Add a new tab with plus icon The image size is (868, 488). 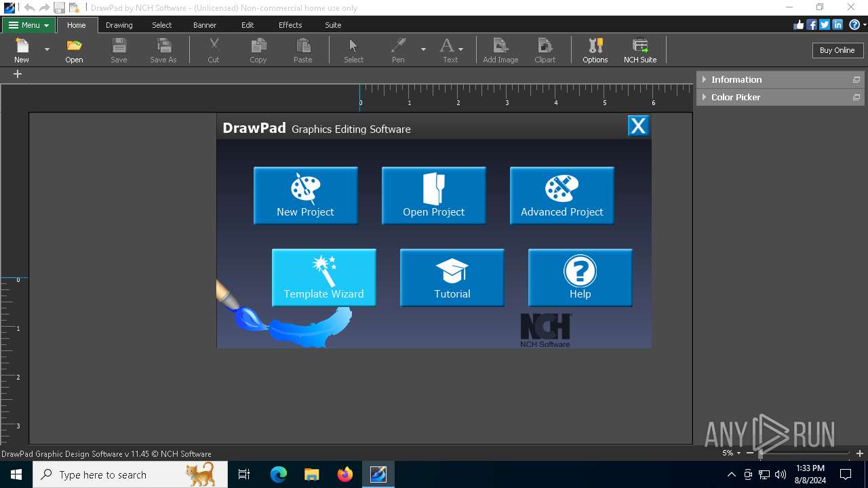point(18,74)
